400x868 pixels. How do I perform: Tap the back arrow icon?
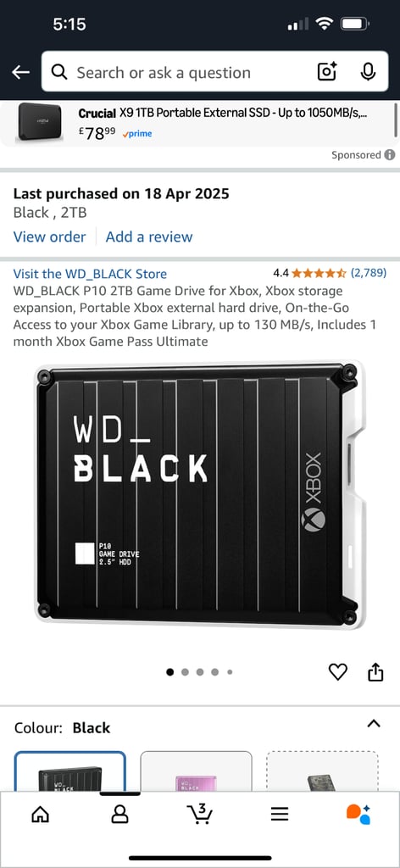point(20,72)
